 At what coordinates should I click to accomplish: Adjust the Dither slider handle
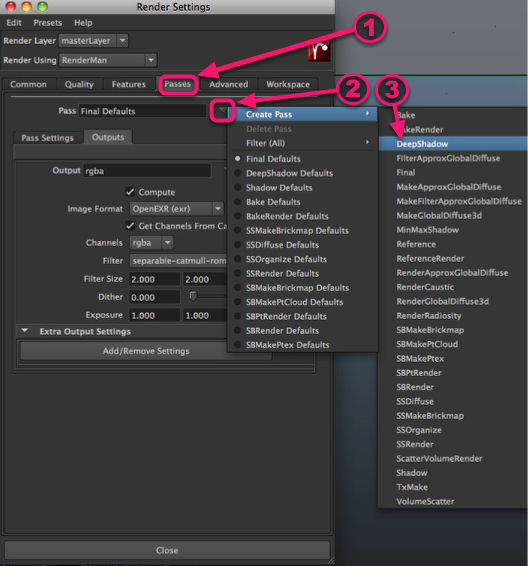pos(193,296)
